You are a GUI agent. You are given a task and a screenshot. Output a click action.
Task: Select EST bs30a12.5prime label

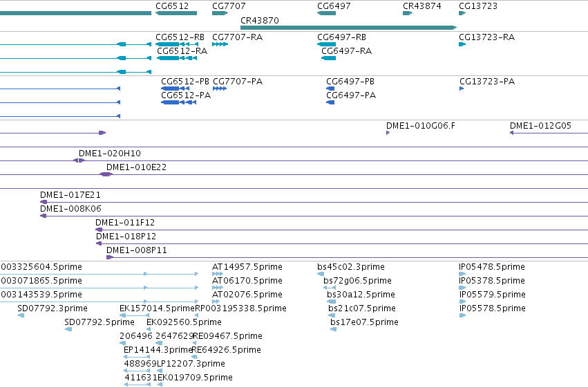click(361, 295)
